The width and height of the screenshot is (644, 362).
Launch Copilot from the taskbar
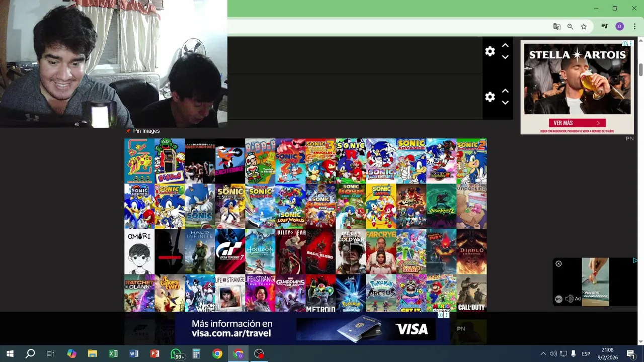tap(71, 354)
